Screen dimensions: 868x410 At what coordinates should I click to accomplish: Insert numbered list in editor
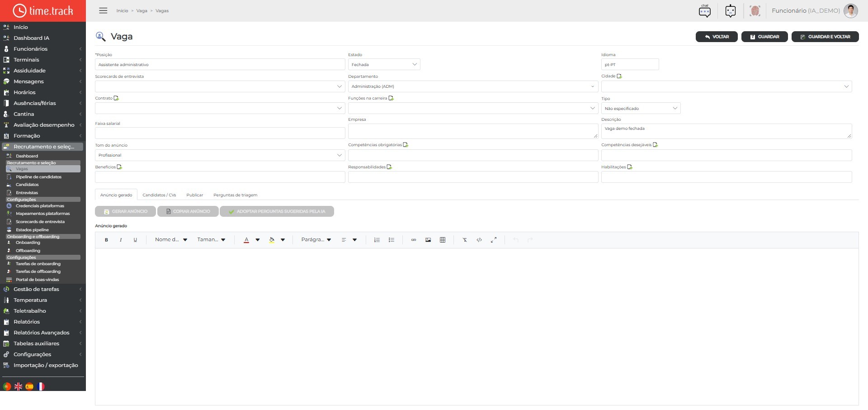(377, 240)
